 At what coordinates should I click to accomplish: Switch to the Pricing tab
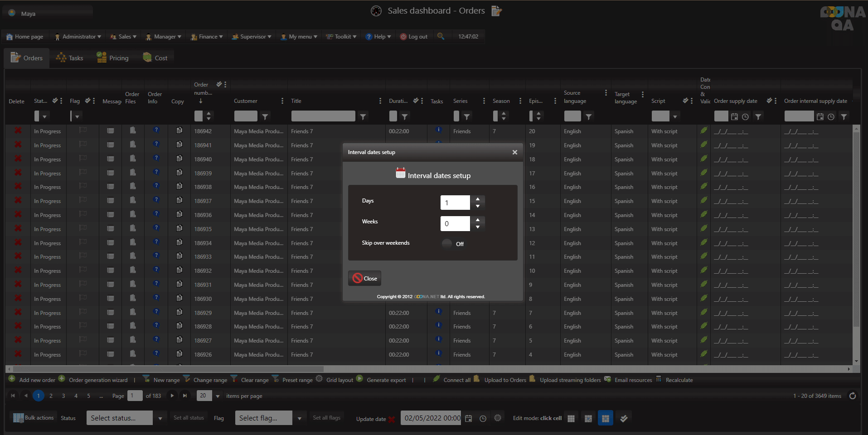pyautogui.click(x=113, y=58)
